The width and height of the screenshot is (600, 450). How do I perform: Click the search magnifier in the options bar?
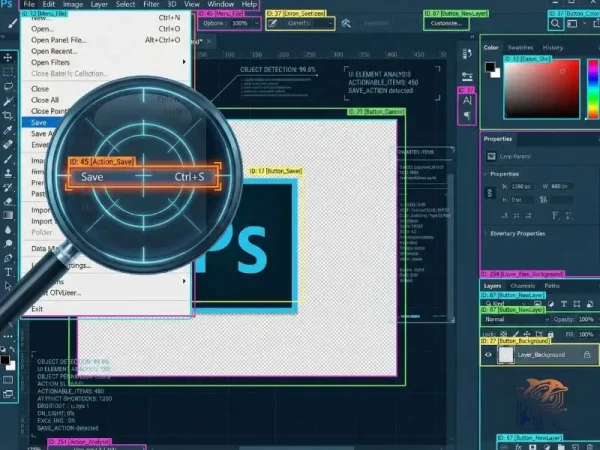pyautogui.click(x=555, y=24)
